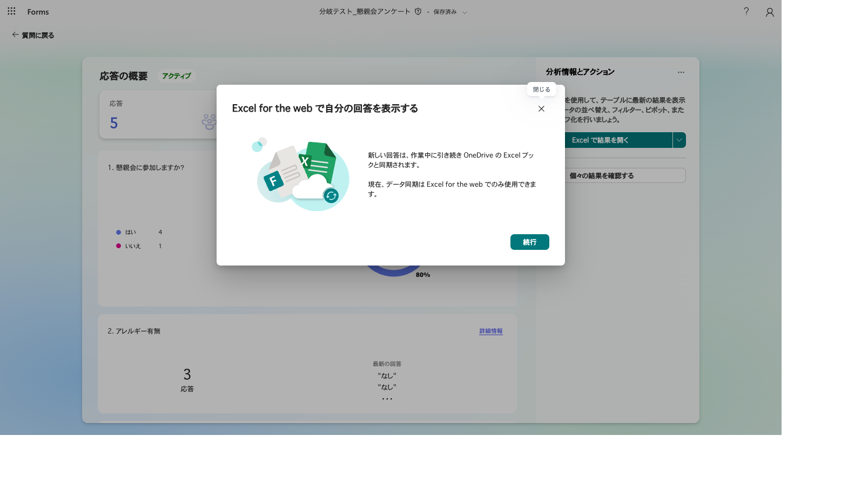
Task: Click the Forms app name
Action: click(x=38, y=12)
